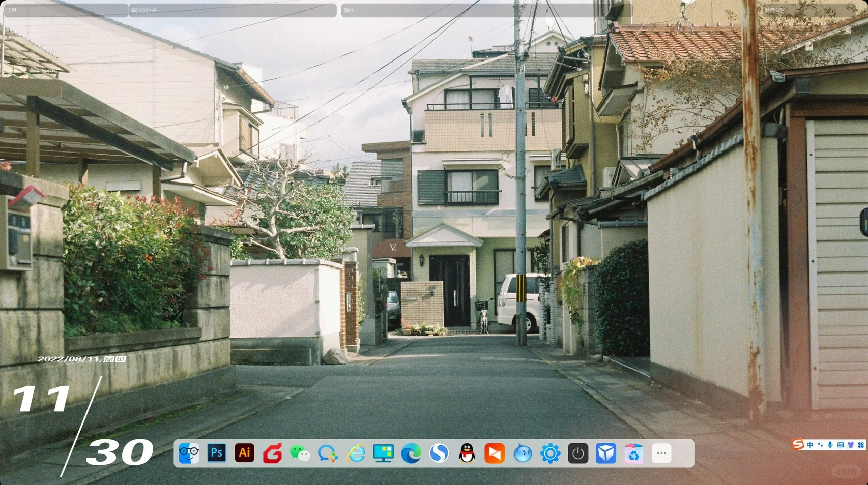The width and height of the screenshot is (868, 485).
Task: Open the blue gear settings icon in dock
Action: click(550, 453)
